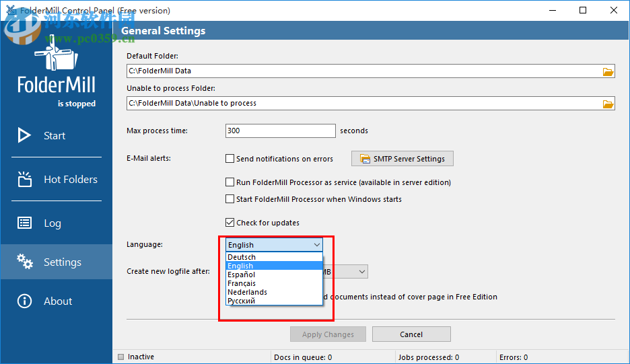Select Deutsch from the language list
Viewport: 630px width, 364px height.
coord(242,257)
